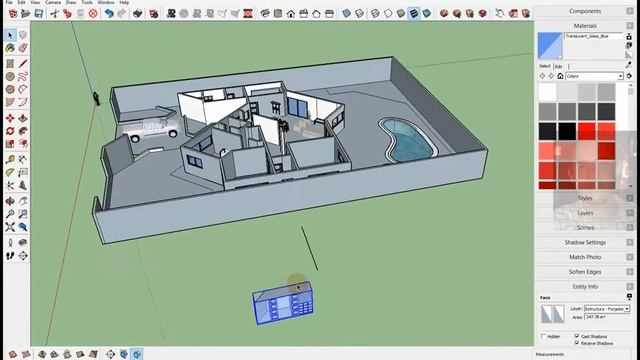
Task: Open the Window menu
Action: 106,2
